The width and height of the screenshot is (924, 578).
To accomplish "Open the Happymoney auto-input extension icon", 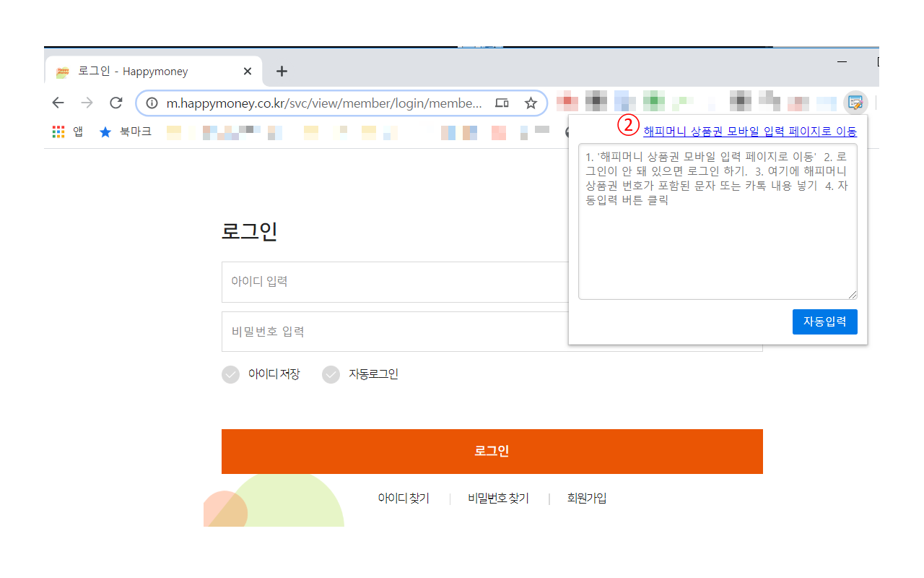I will tap(855, 103).
